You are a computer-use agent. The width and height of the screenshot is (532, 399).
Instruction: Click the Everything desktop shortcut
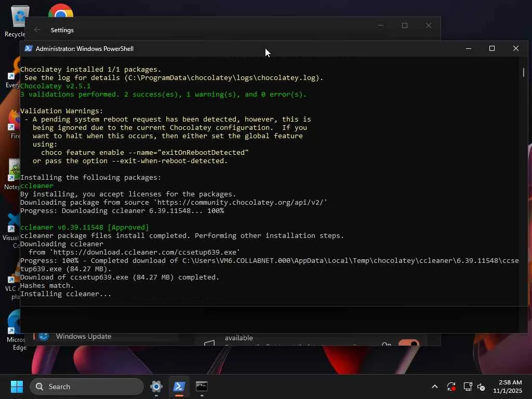[x=13, y=73]
